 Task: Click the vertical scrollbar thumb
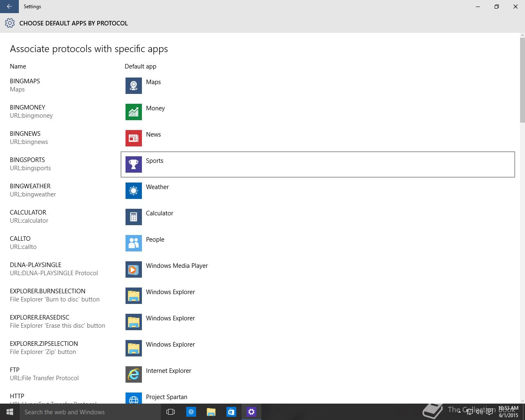point(522,80)
